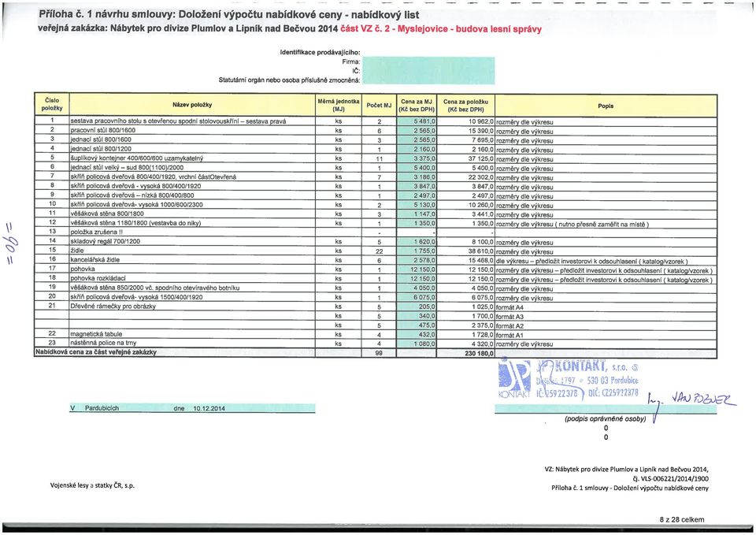Select item total '4 320,0'
The height and width of the screenshot is (535, 756).
pyautogui.click(x=483, y=344)
